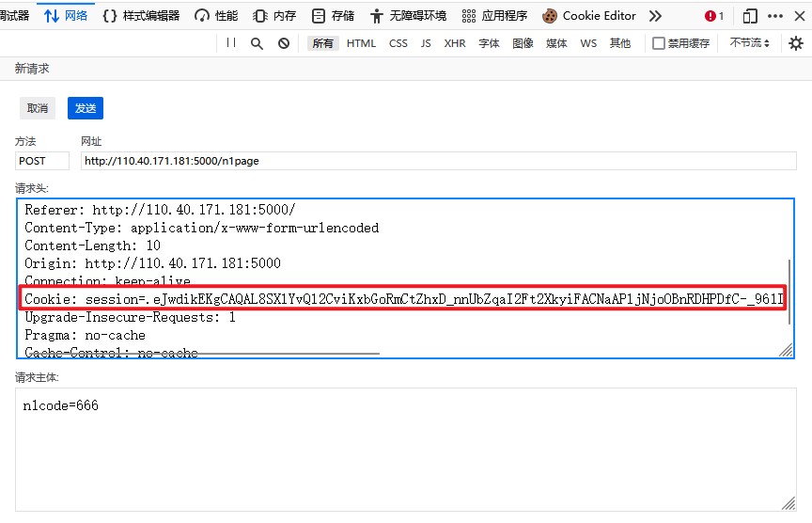812x523 pixels.
Task: Click the Upgrade-Insecure-Requests line
Action: pyautogui.click(x=130, y=317)
